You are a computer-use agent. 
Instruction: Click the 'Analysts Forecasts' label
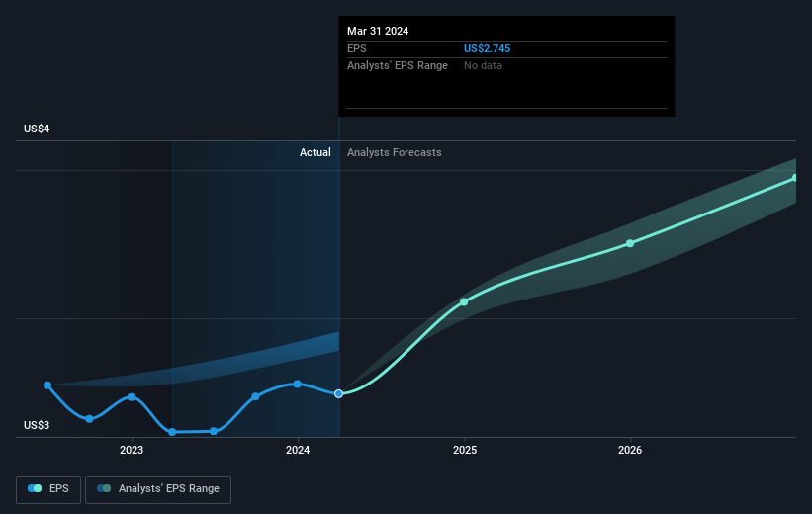pyautogui.click(x=394, y=152)
